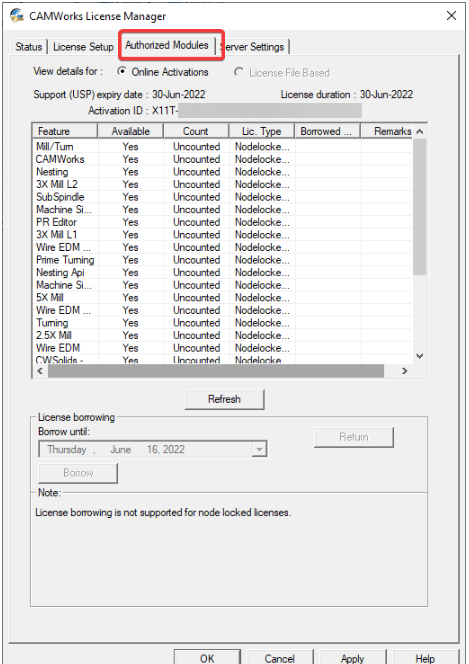Select the SubSpindle feature row
Screen dimensions: 469x664
click(x=222, y=197)
